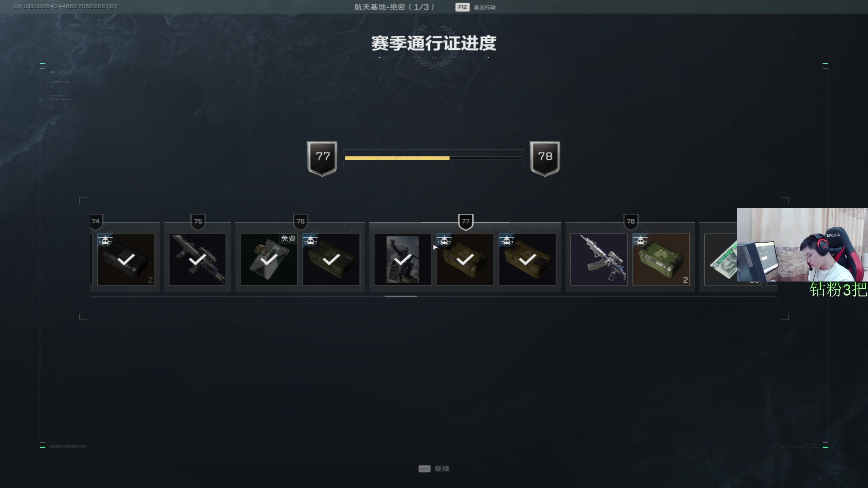868x488 pixels.
Task: Select the level 75 weapon reward tile
Action: click(x=197, y=259)
